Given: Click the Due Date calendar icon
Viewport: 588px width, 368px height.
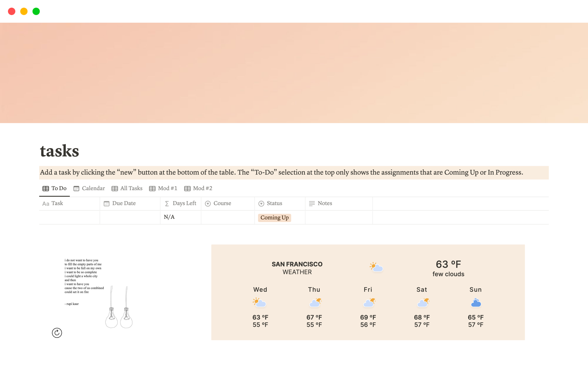Looking at the screenshot, I should (106, 203).
